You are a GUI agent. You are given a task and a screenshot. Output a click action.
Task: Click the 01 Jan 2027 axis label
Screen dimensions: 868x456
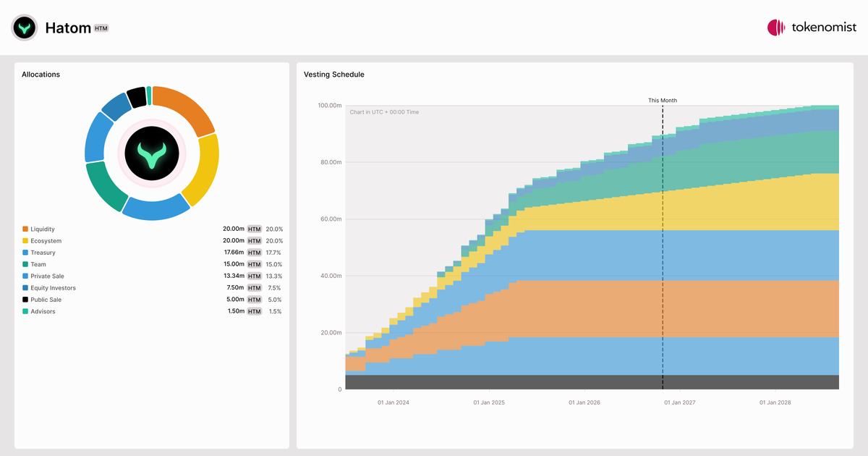click(680, 402)
